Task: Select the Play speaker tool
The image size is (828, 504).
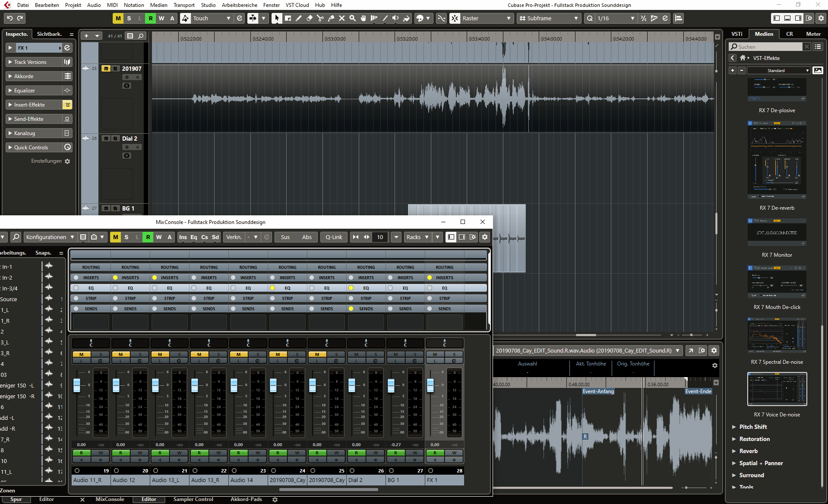Action: click(x=395, y=18)
